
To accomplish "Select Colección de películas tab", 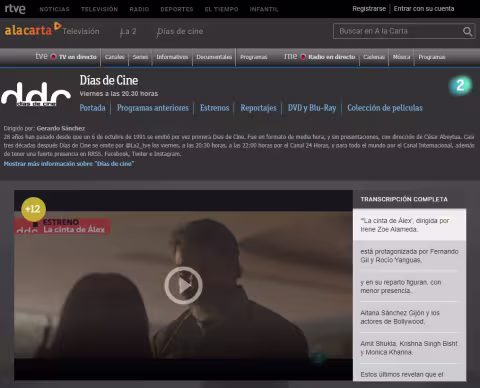I will tap(385, 108).
